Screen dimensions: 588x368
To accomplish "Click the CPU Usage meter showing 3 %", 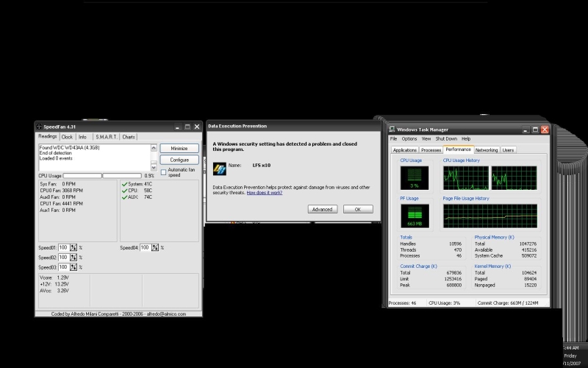I will (x=415, y=178).
